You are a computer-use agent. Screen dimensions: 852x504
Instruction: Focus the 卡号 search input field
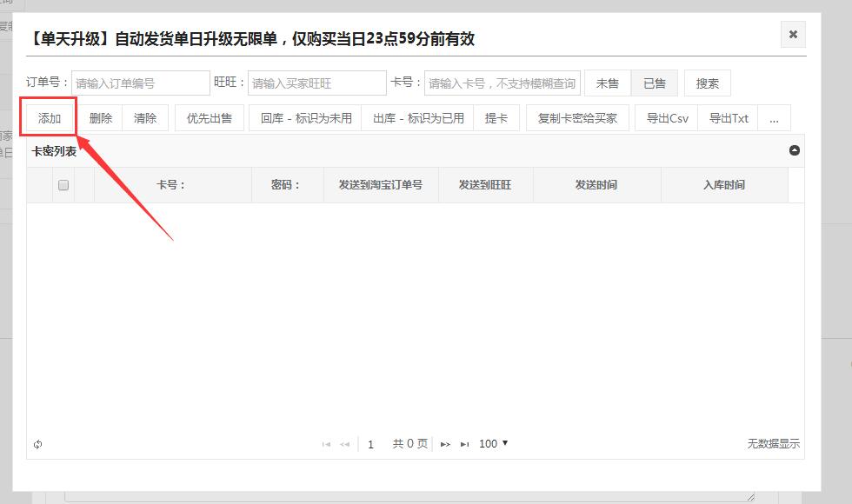(503, 83)
